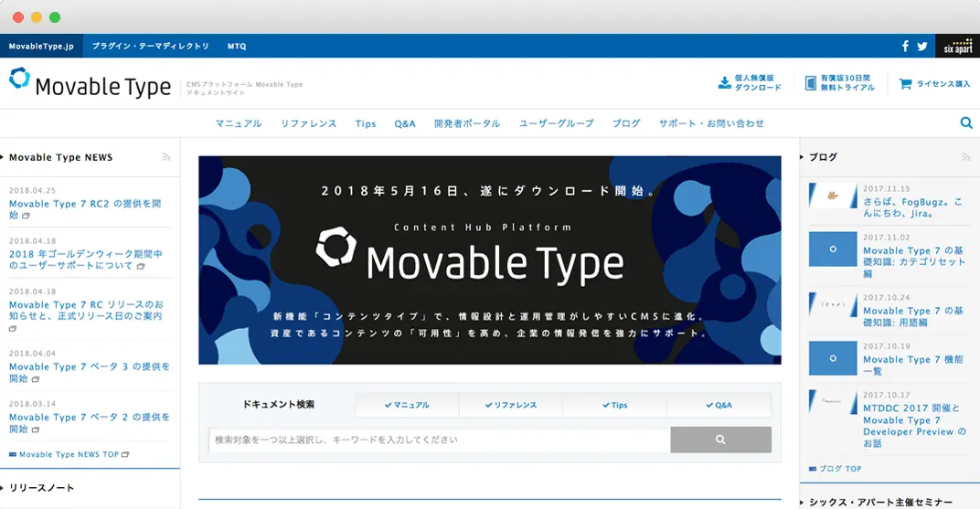Expand the リリースノート section arrow
Viewport: 980px width, 509px height.
3,488
